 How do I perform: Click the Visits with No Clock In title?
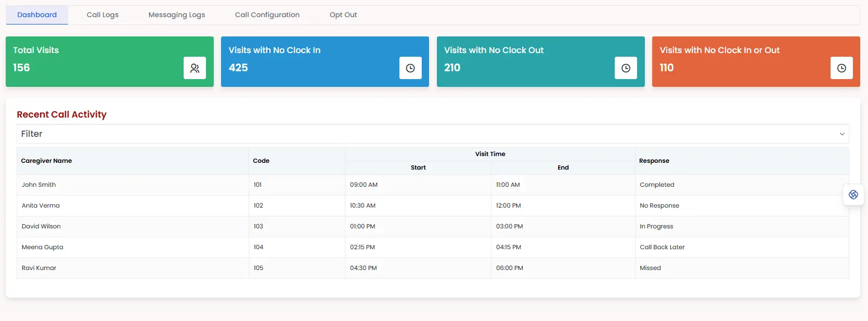click(x=275, y=50)
